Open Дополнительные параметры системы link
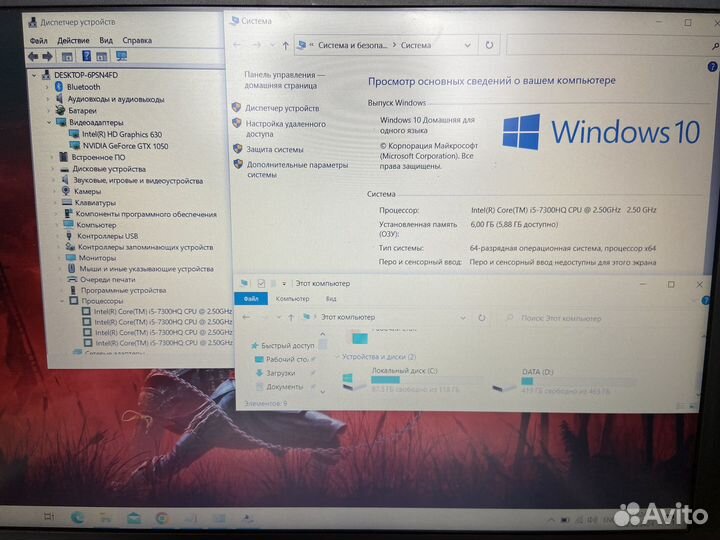This screenshot has height=540, width=720. (x=297, y=169)
